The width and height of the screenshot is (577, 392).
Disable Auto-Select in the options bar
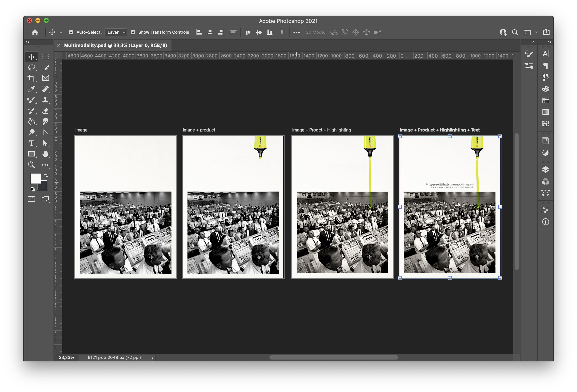tap(72, 32)
